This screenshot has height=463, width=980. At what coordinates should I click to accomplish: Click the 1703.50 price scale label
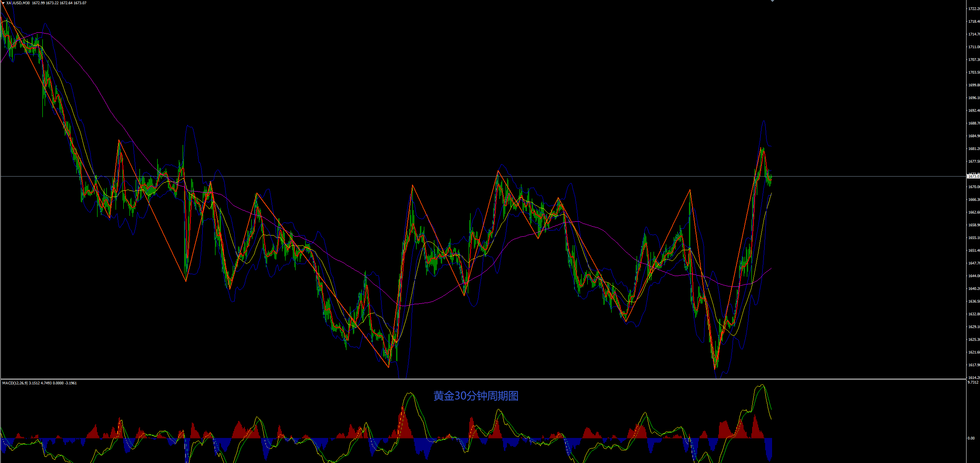(974, 72)
